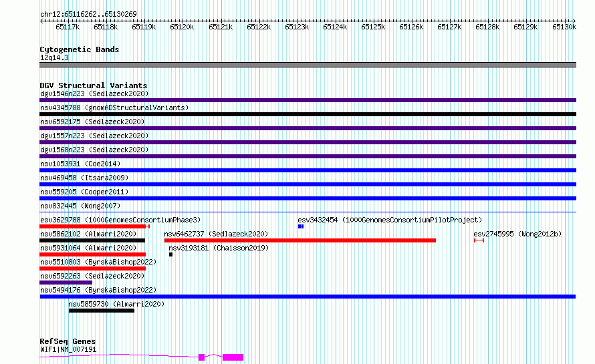The height and width of the screenshot is (364, 595).
Task: Select the tiny black nsv3193181 variant marker
Action: (170, 254)
